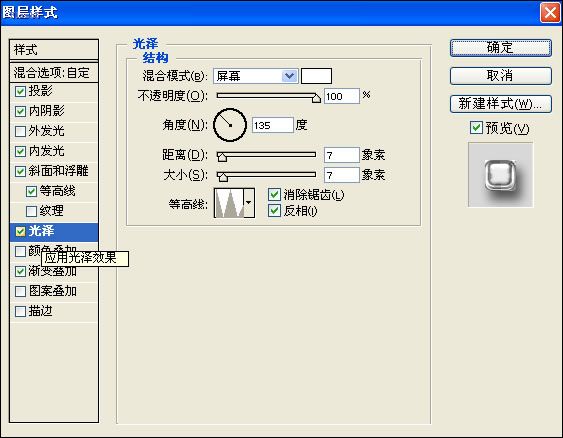Screen dimensions: 563x438
Task: Uncheck the 投影 drop shadow checkbox
Action: click(20, 91)
